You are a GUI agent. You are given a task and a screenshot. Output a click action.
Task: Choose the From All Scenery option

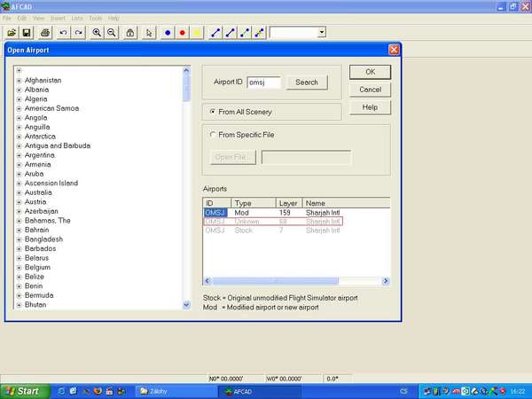211,112
